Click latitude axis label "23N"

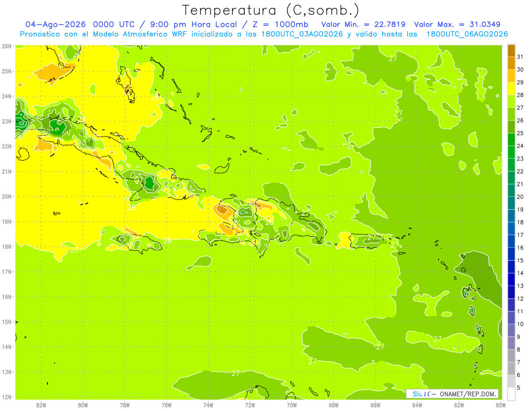click(x=7, y=121)
